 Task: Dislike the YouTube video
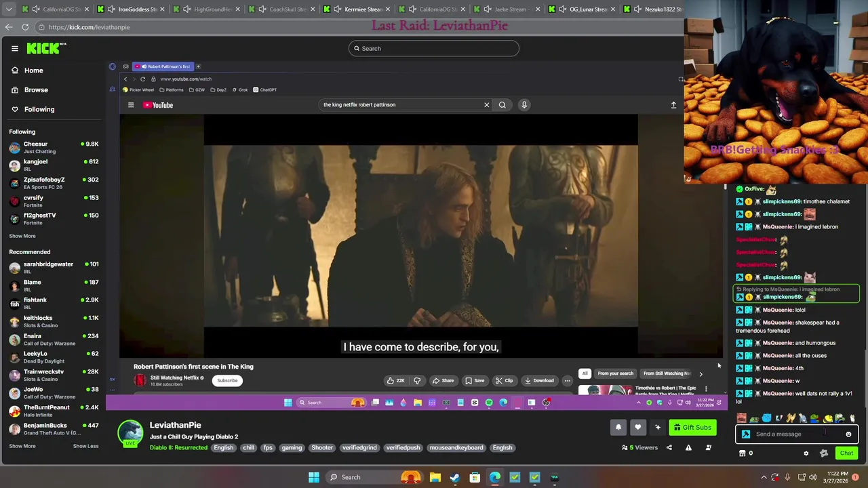click(417, 380)
